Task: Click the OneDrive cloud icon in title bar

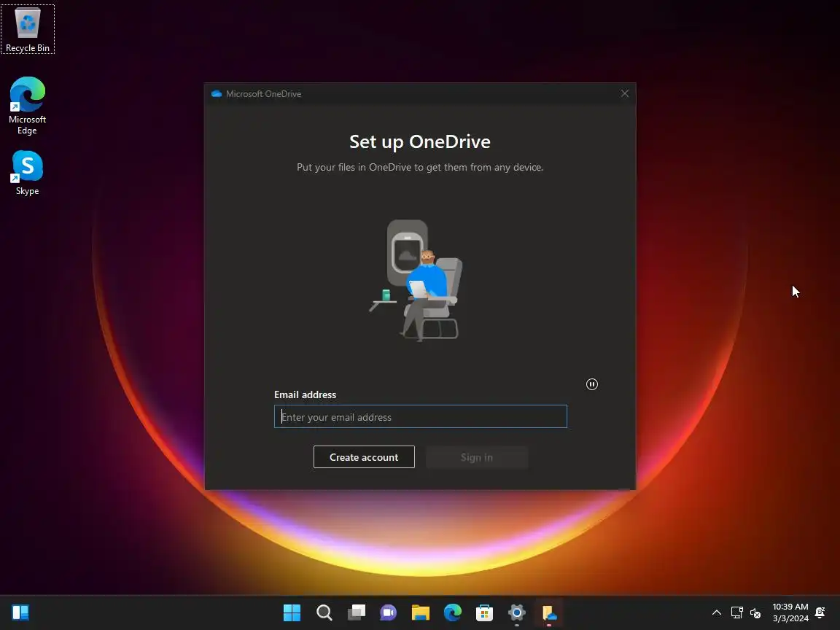Action: pyautogui.click(x=217, y=94)
